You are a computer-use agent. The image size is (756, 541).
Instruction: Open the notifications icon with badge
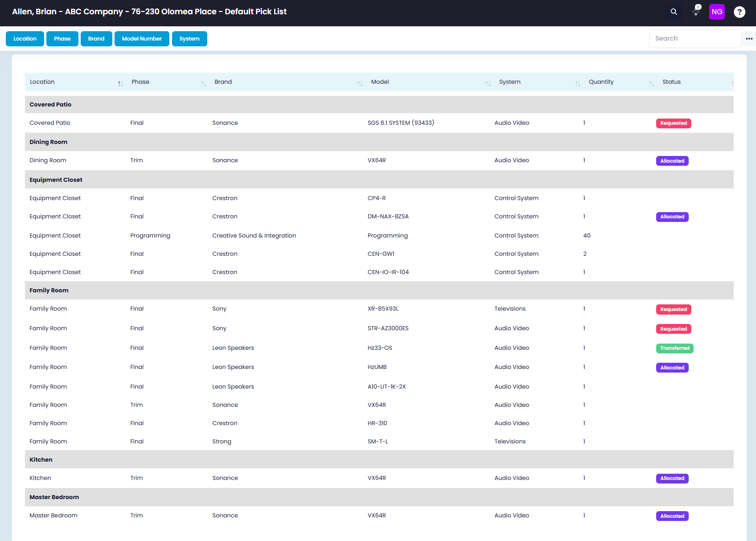696,11
